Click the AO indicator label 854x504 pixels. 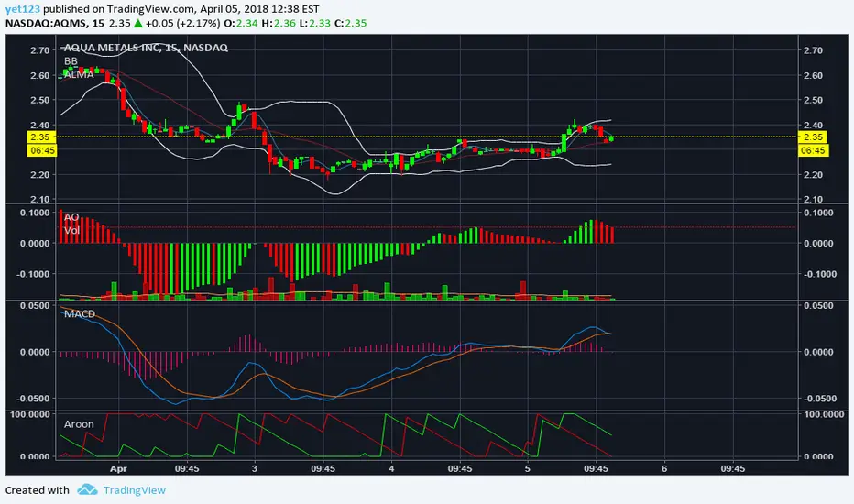(x=71, y=217)
